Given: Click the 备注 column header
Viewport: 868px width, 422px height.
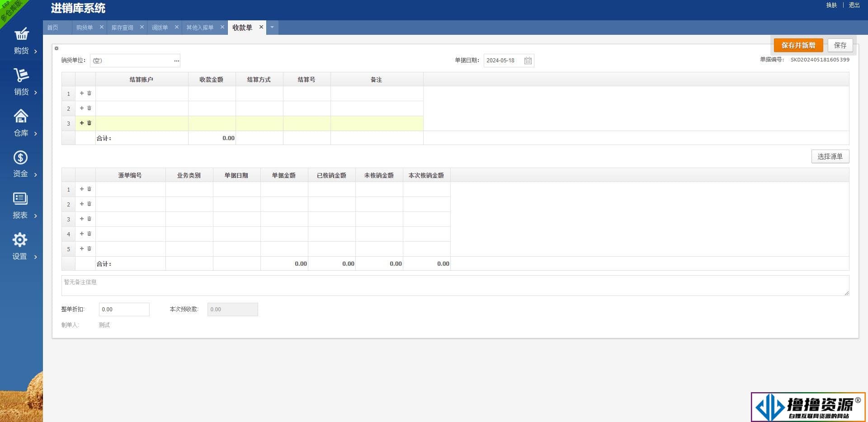Looking at the screenshot, I should click(x=377, y=80).
